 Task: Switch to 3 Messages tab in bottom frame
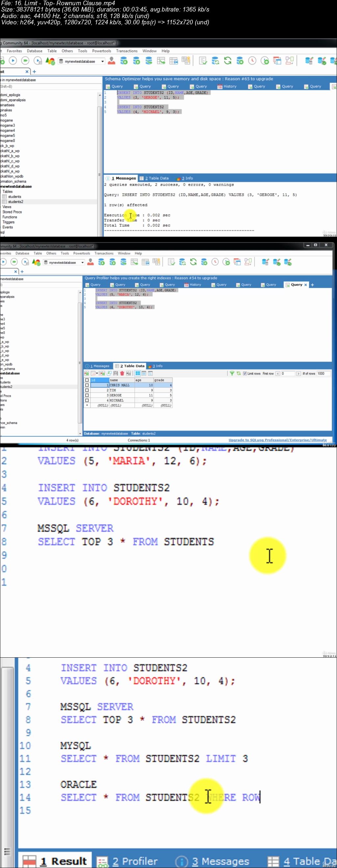tap(212, 861)
